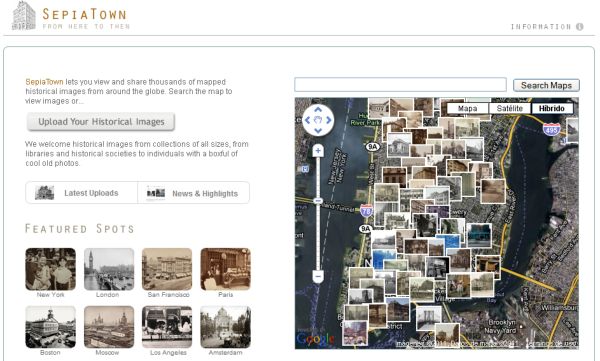Viewport: 600px width, 361px height.
Task: Open the Paris featured spot thumbnail
Action: 225,269
